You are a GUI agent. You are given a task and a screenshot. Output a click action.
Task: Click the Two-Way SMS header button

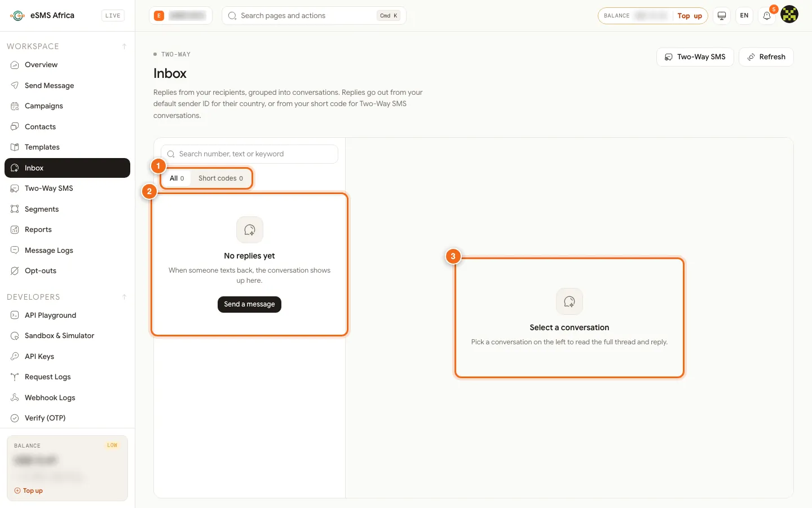695,57
